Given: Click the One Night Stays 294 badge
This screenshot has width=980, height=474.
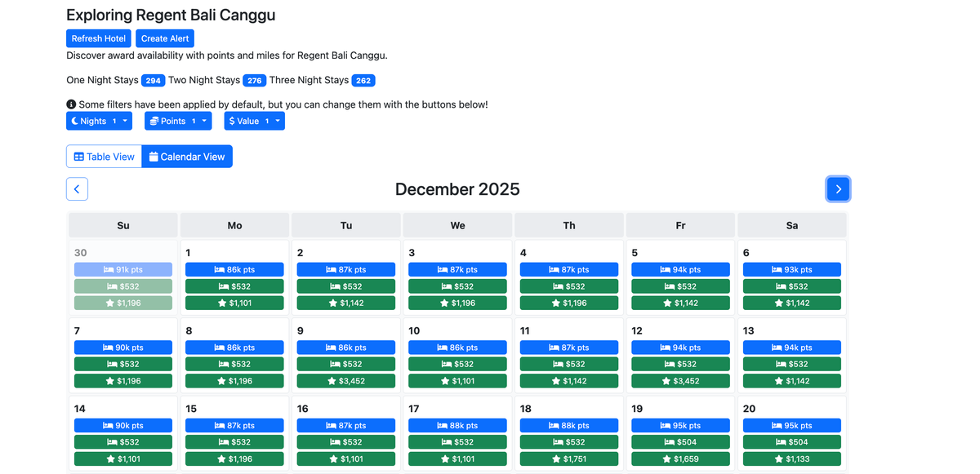Looking at the screenshot, I should pos(153,81).
